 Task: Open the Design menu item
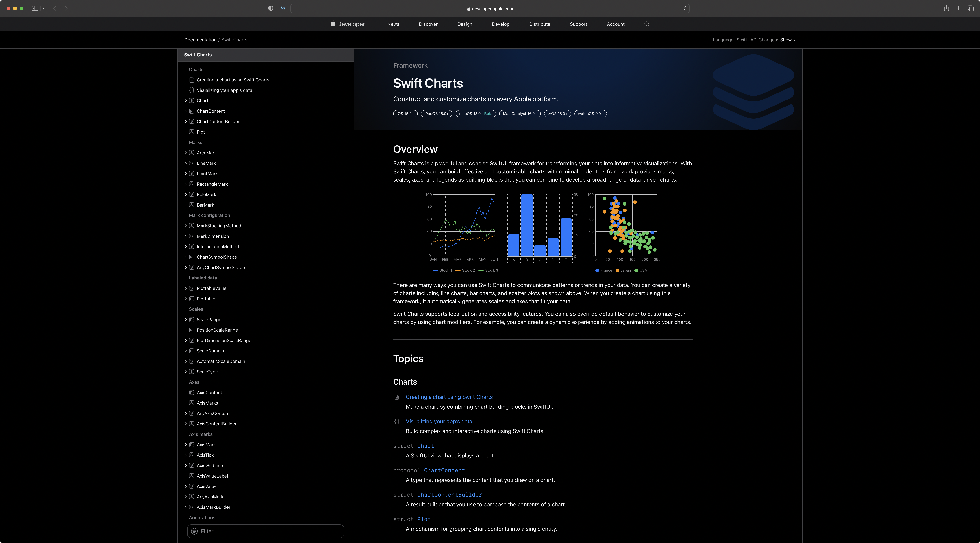(465, 24)
